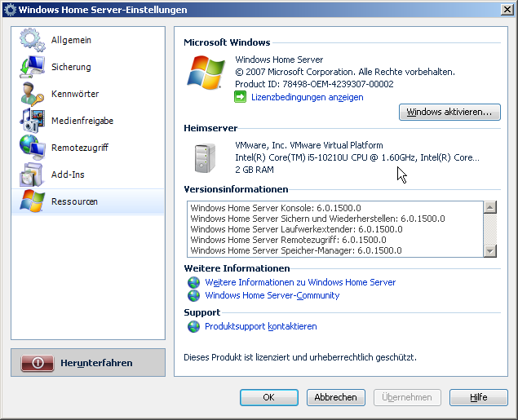518x420 pixels.
Task: Select the Remotezugriff version line in list
Action: point(288,240)
